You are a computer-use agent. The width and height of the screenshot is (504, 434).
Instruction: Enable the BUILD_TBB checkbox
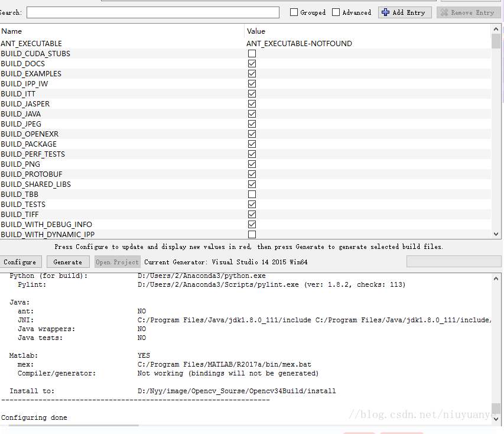pos(252,194)
